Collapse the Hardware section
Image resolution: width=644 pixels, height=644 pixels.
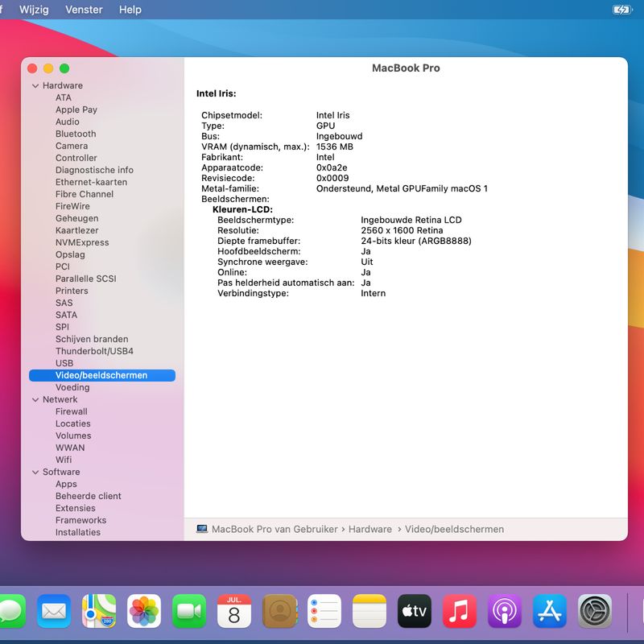click(35, 86)
